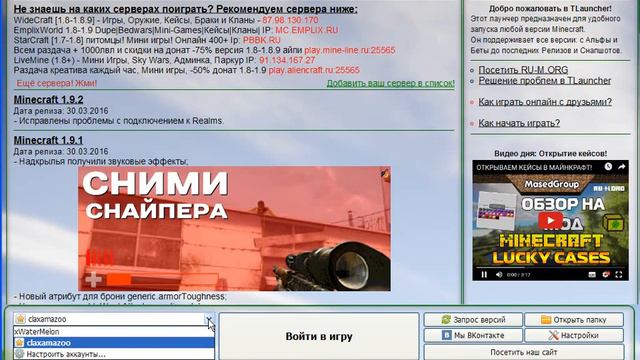Click Посетить наш сайт button
This screenshot has height=360, width=640.
[x=524, y=352]
